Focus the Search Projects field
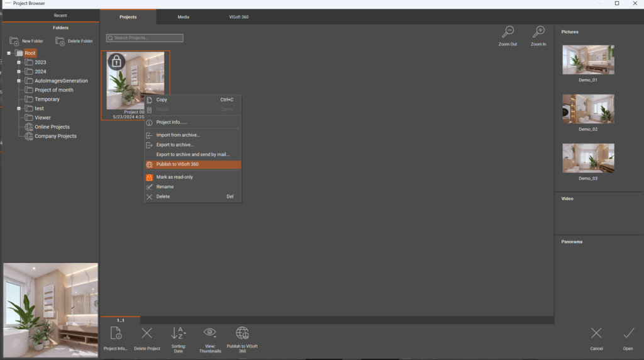Viewport: 644px width, 360px height. pos(145,38)
